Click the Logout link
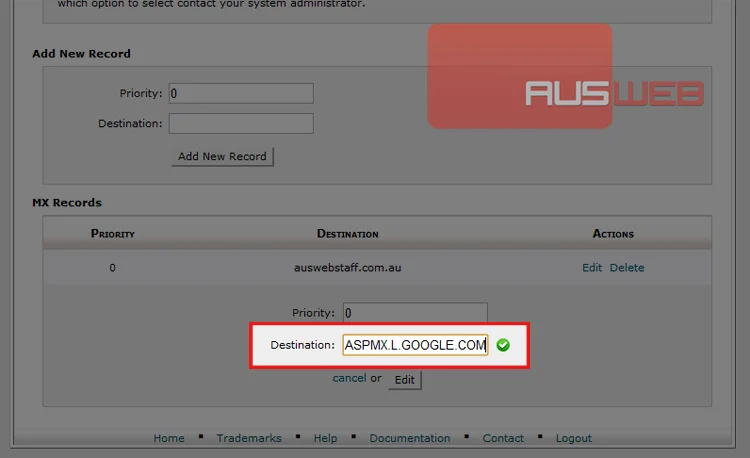This screenshot has height=458, width=750. click(574, 438)
